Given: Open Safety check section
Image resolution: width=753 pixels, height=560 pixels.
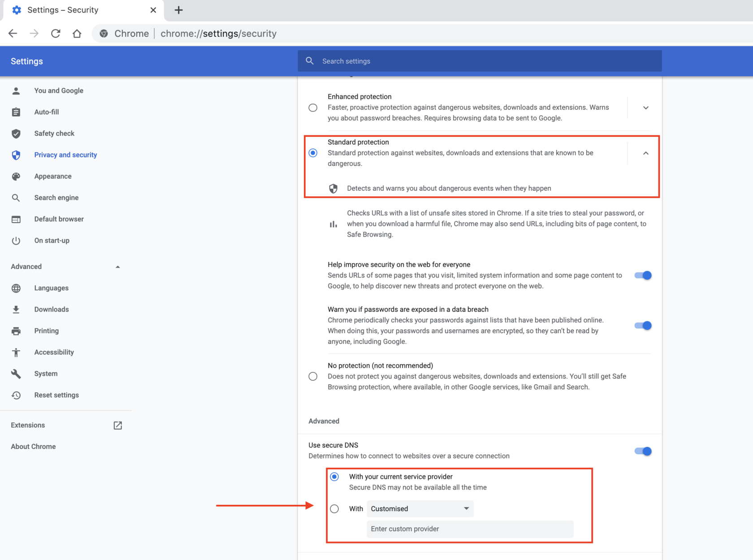Looking at the screenshot, I should (x=54, y=134).
